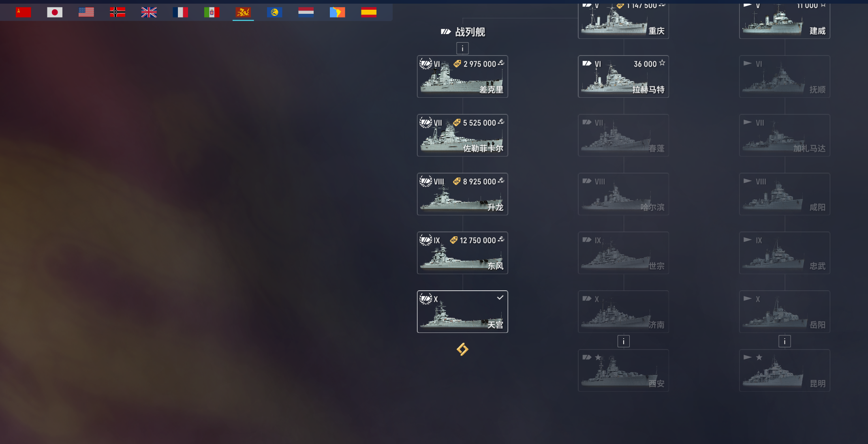Select the United Kingdom nation flag
The image size is (868, 444).
[x=149, y=13]
